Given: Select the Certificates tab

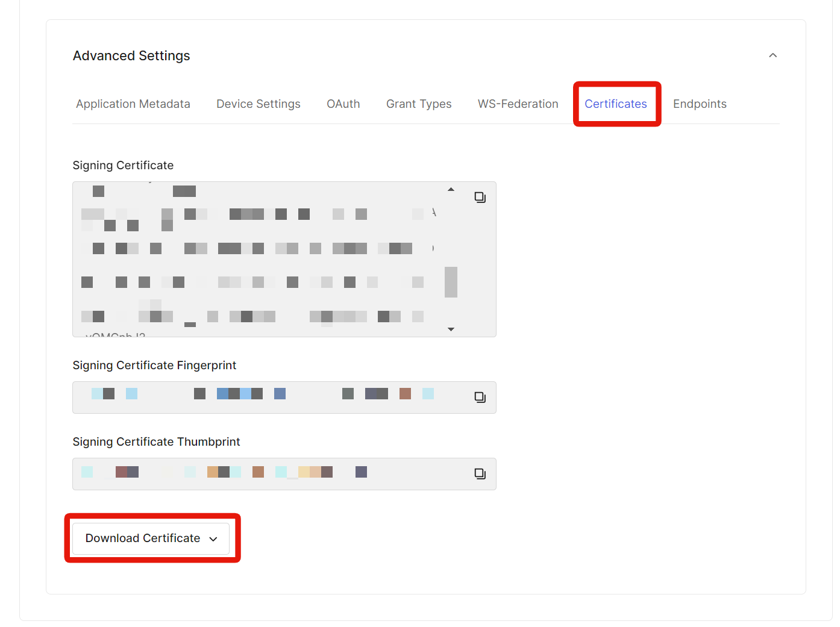Looking at the screenshot, I should [615, 104].
